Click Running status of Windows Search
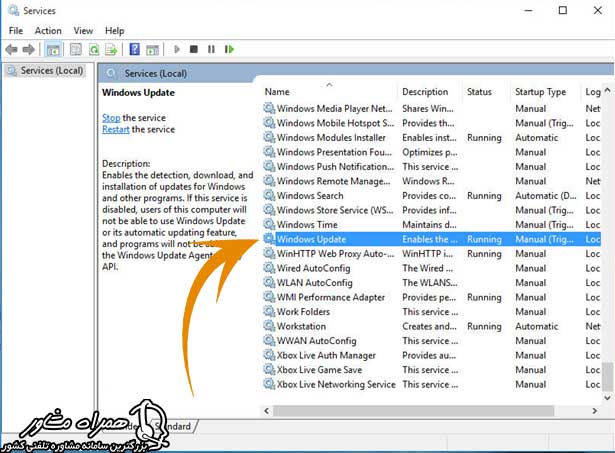615x453 pixels. (x=484, y=195)
